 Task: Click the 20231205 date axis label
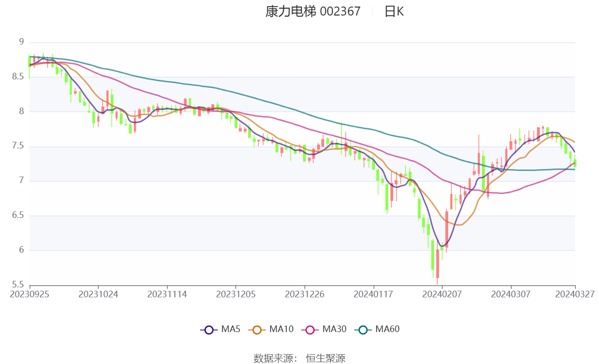pos(236,294)
